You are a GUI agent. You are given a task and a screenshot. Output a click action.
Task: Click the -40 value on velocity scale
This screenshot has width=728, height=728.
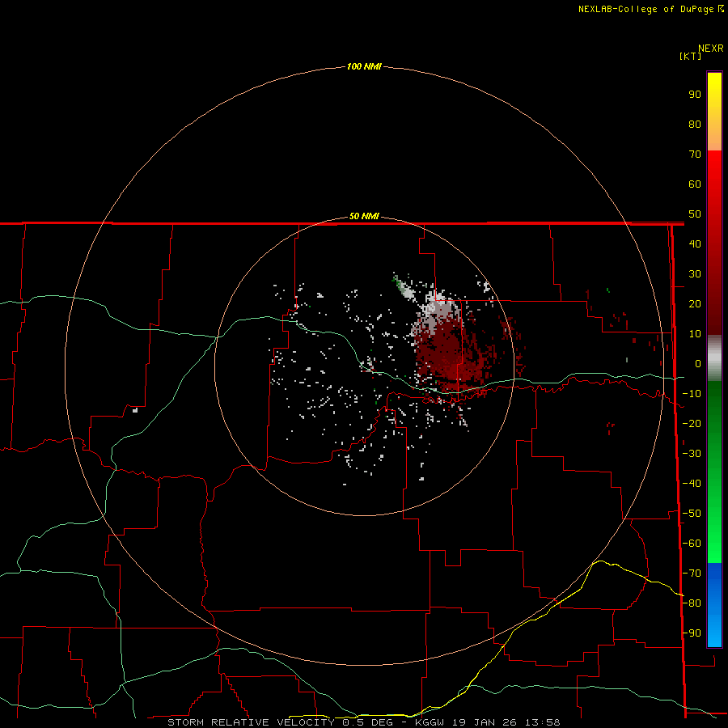point(692,484)
